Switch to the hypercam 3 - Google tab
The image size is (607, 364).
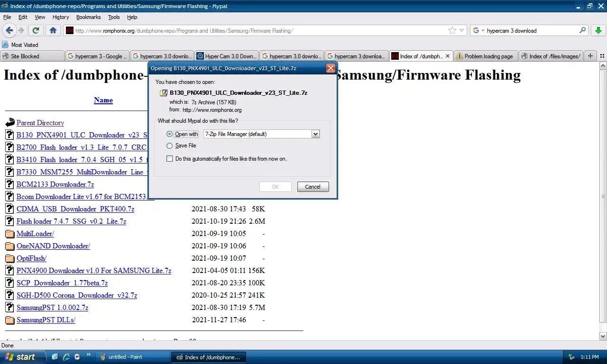tap(97, 56)
